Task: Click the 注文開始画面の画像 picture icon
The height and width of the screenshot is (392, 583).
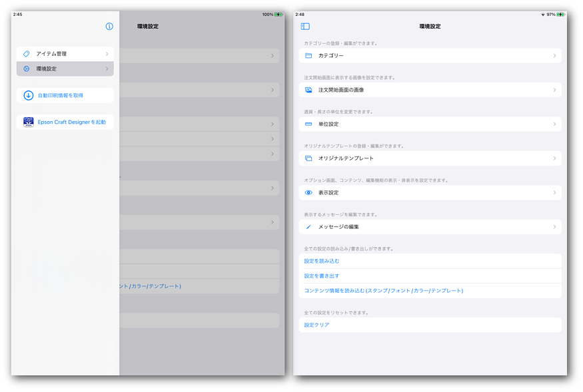Action: [x=308, y=90]
